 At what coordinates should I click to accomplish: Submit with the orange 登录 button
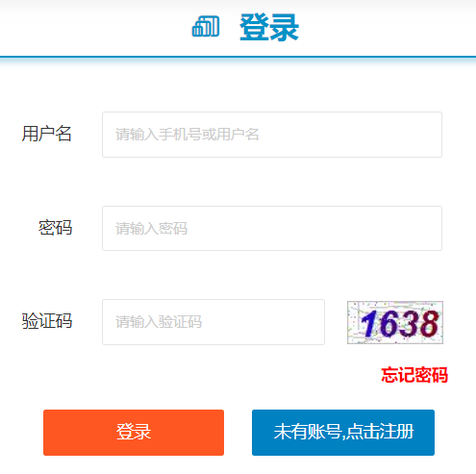pos(134,433)
